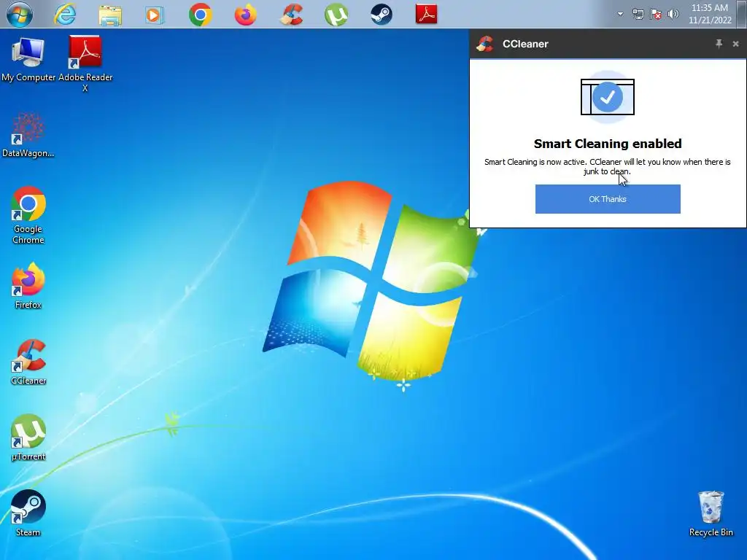Click the 'Smart Cleaning is now active' message
Screen dimensions: 747x560
point(608,167)
